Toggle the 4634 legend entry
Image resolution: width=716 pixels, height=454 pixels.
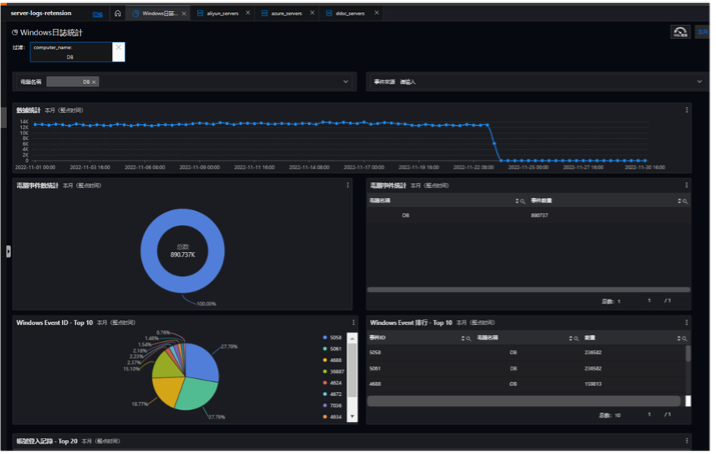click(332, 417)
